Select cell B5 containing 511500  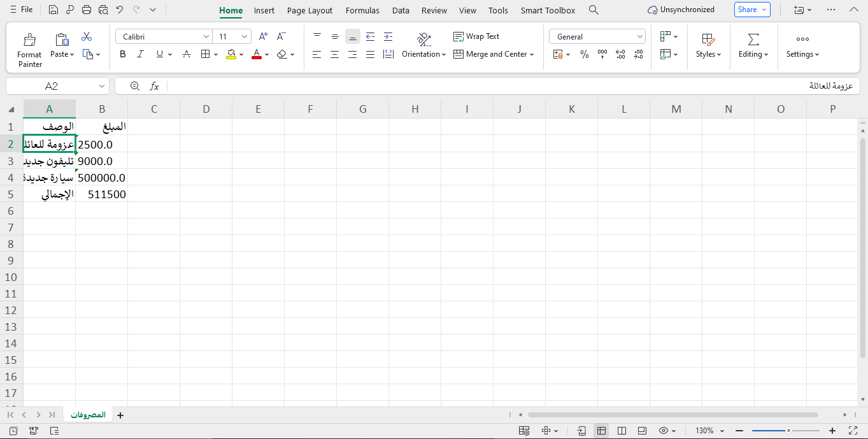pyautogui.click(x=102, y=194)
